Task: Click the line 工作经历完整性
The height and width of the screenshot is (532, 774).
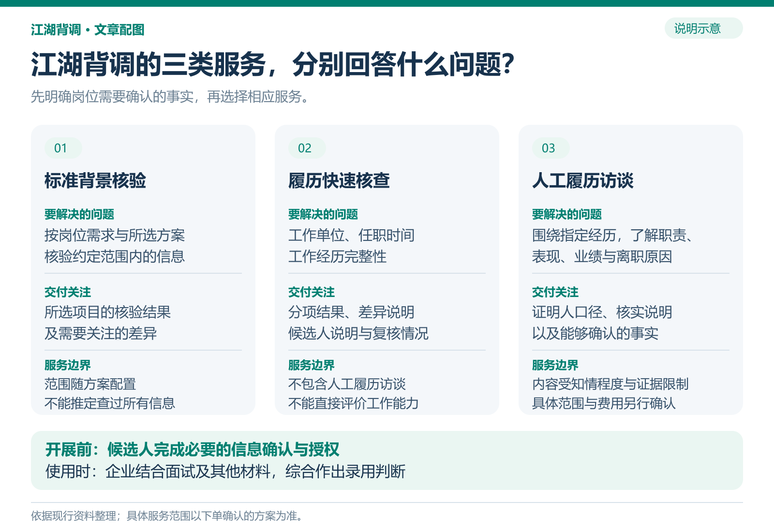Action: pyautogui.click(x=338, y=256)
